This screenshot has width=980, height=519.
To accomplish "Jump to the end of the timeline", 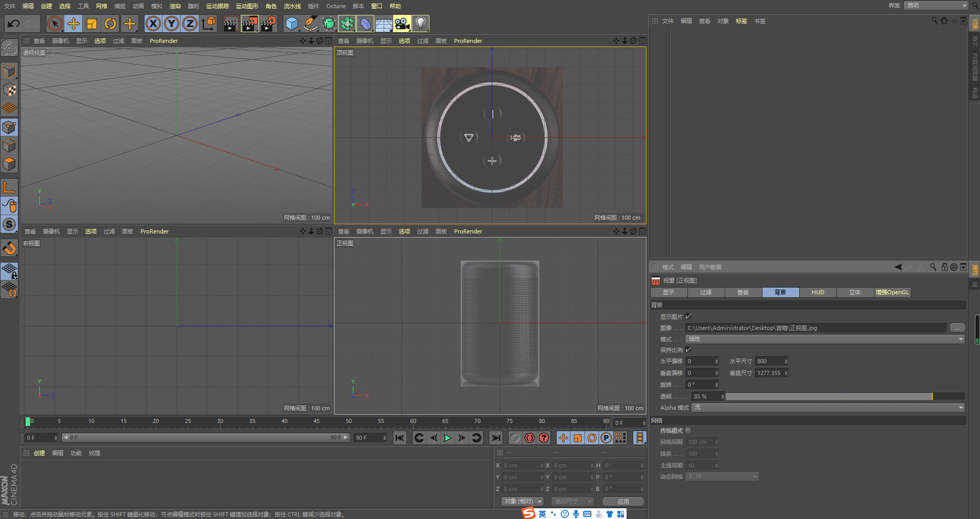I will click(495, 438).
